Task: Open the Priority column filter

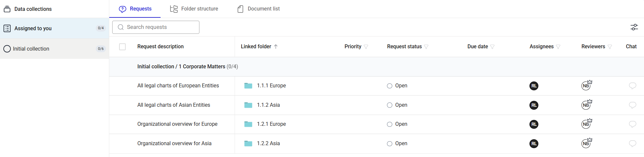Action: click(x=366, y=47)
